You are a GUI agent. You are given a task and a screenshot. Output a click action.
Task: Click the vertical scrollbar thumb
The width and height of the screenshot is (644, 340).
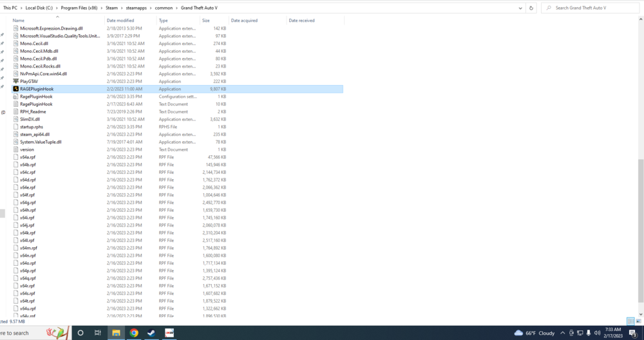pos(641,231)
